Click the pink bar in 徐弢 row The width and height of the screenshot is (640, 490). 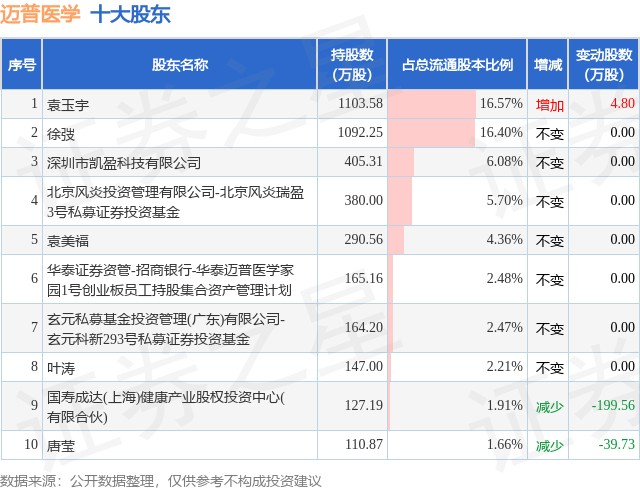431,133
